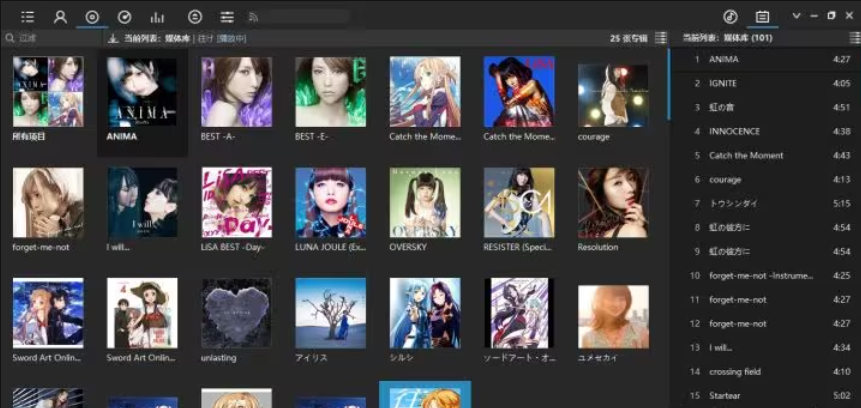Open the ANIMA album cover
Image resolution: width=861 pixels, height=408 pixels.
point(142,92)
